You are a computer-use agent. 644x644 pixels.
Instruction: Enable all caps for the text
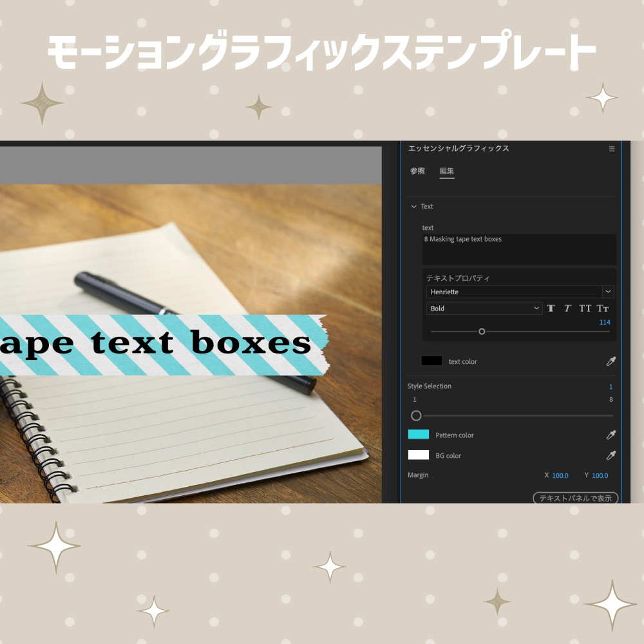click(585, 308)
